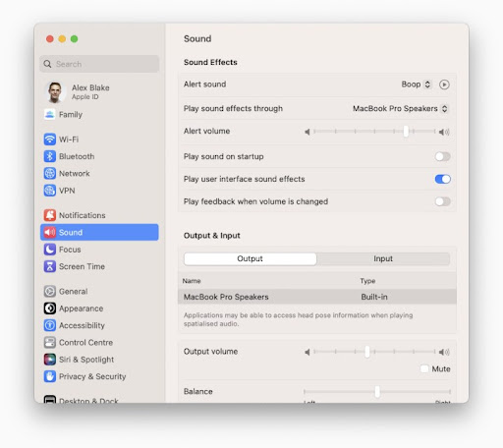The height and width of the screenshot is (448, 503).
Task: Open General gear icon
Action: [x=50, y=291]
